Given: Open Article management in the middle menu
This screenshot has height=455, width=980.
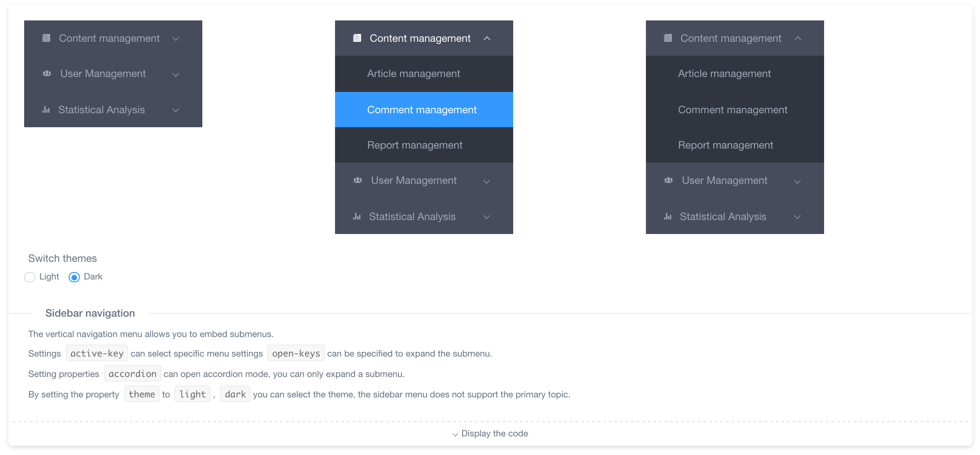Looking at the screenshot, I should click(x=413, y=73).
